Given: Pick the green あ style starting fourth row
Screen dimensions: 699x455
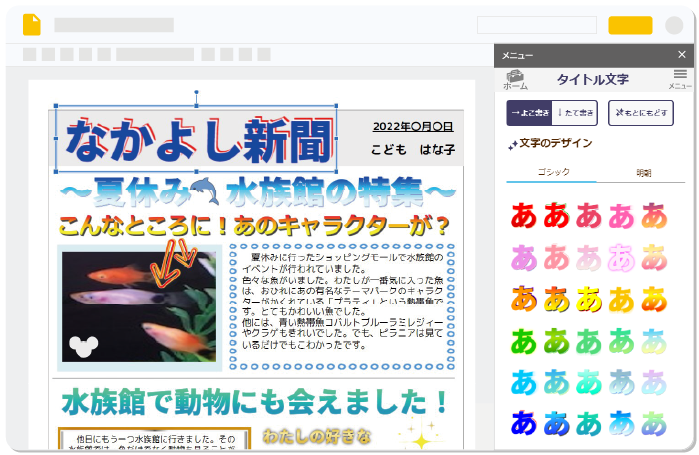Looking at the screenshot, I should pyautogui.click(x=524, y=340).
